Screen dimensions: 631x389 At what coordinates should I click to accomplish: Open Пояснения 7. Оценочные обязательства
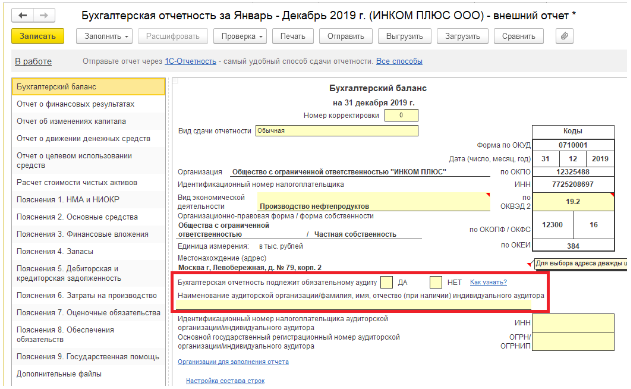click(89, 313)
